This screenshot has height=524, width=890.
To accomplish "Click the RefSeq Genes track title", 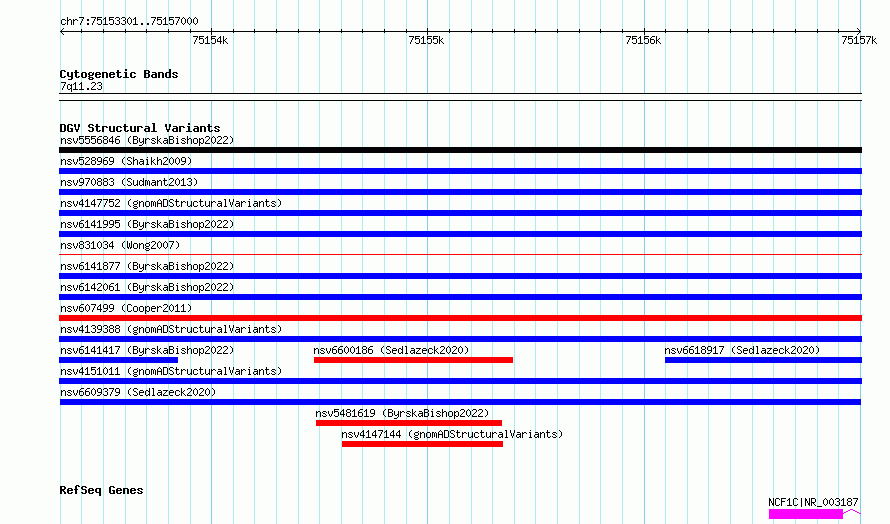I will (x=101, y=491).
